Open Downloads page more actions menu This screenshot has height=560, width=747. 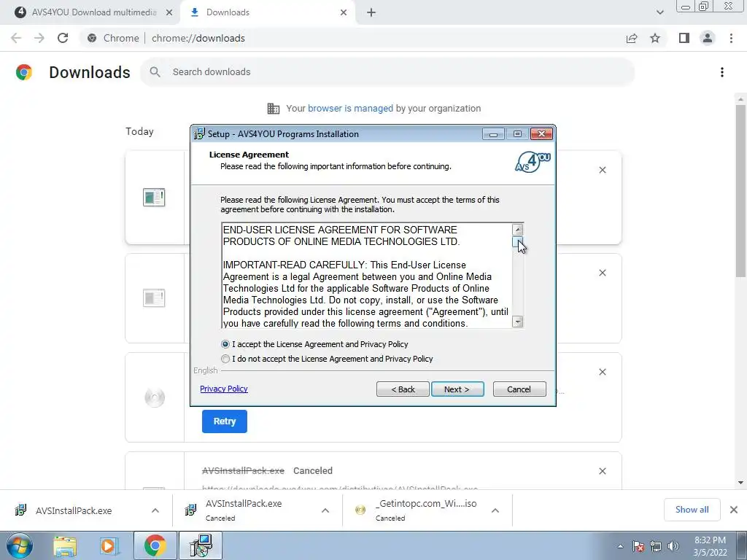point(721,72)
